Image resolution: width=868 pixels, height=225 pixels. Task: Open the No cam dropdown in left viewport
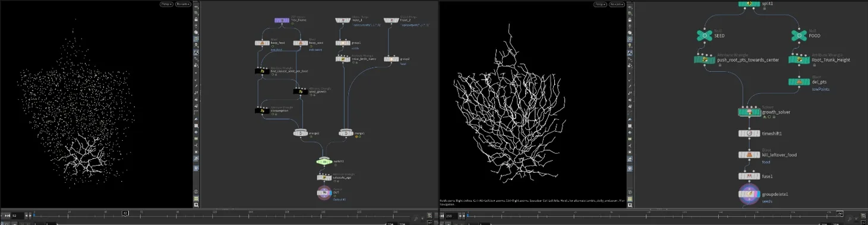(x=182, y=4)
